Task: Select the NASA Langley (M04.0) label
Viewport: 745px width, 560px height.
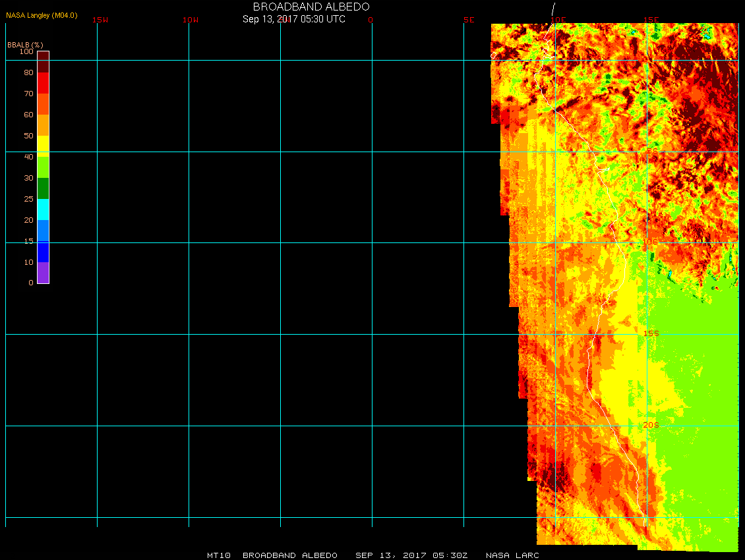Action: click(42, 15)
